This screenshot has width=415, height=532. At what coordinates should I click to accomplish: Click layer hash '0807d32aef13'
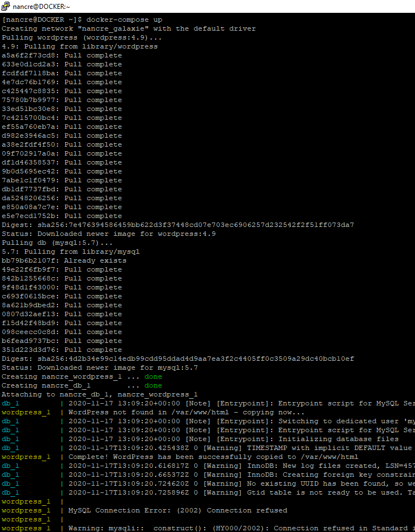[28, 314]
